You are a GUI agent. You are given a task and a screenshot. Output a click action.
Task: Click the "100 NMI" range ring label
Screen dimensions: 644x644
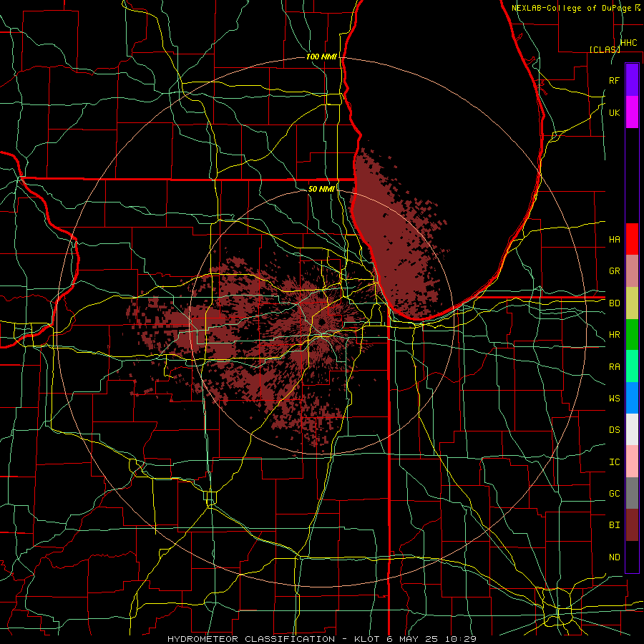tap(321, 57)
